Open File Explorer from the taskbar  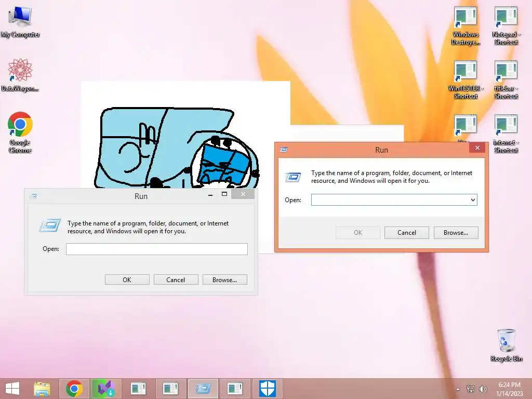[42, 389]
